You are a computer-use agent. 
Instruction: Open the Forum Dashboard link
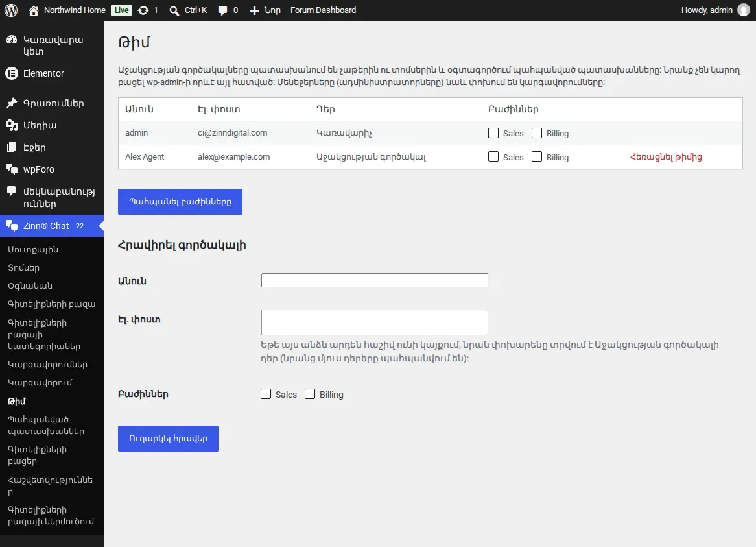[x=323, y=10]
